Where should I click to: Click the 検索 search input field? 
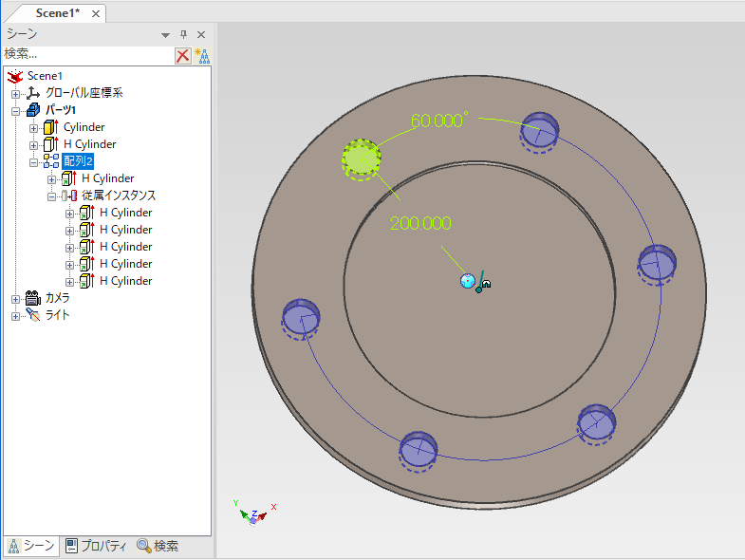click(87, 55)
